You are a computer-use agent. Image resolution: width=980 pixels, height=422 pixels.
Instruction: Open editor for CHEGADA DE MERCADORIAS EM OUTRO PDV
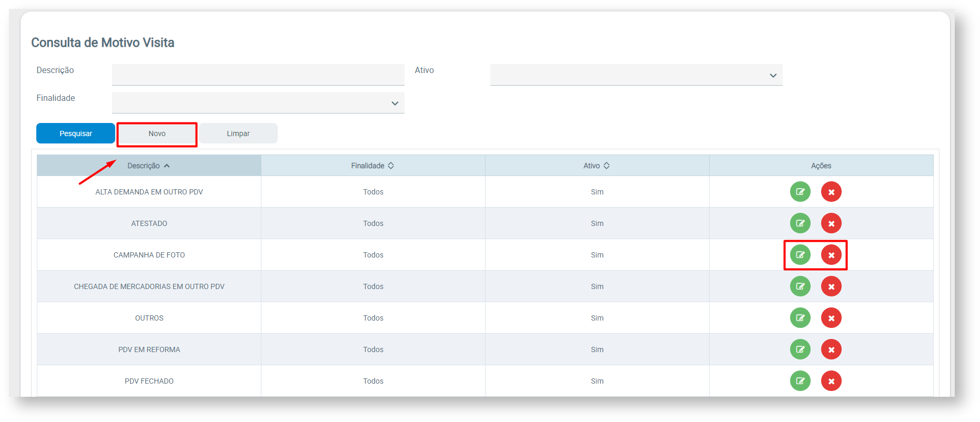coord(800,286)
